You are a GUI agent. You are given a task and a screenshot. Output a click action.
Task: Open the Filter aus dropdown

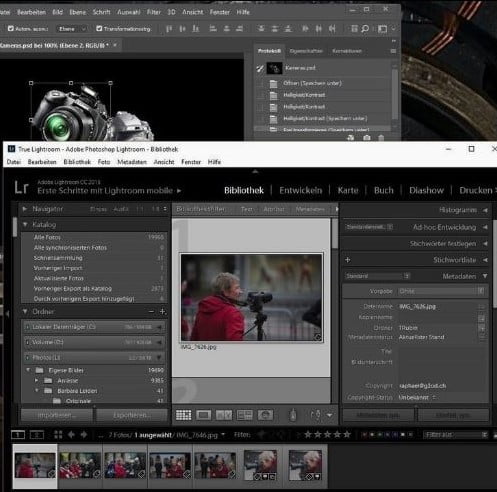click(455, 435)
